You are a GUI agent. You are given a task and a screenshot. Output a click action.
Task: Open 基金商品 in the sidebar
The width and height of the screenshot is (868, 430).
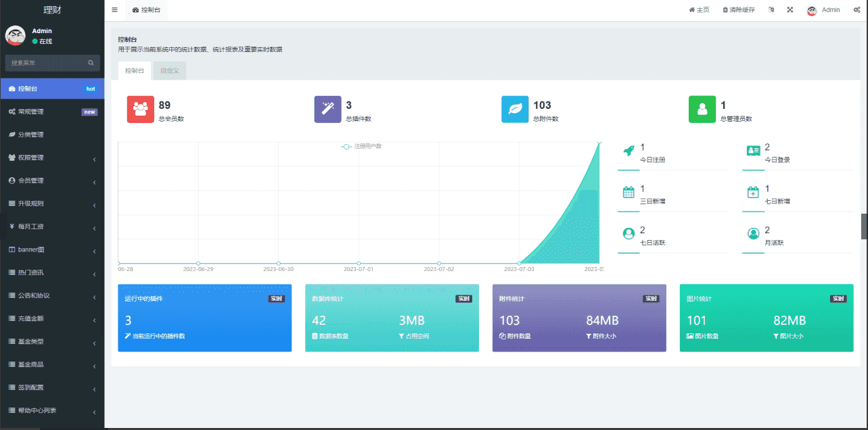coord(52,364)
